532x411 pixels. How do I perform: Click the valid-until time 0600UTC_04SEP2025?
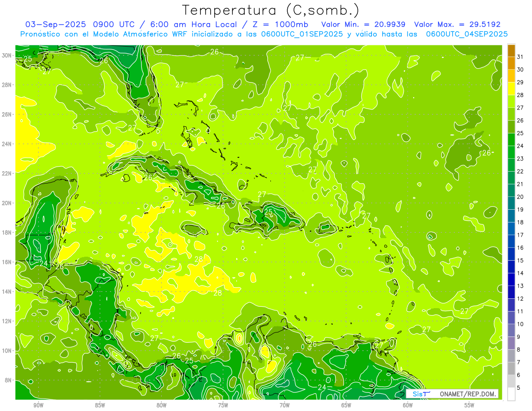point(466,34)
